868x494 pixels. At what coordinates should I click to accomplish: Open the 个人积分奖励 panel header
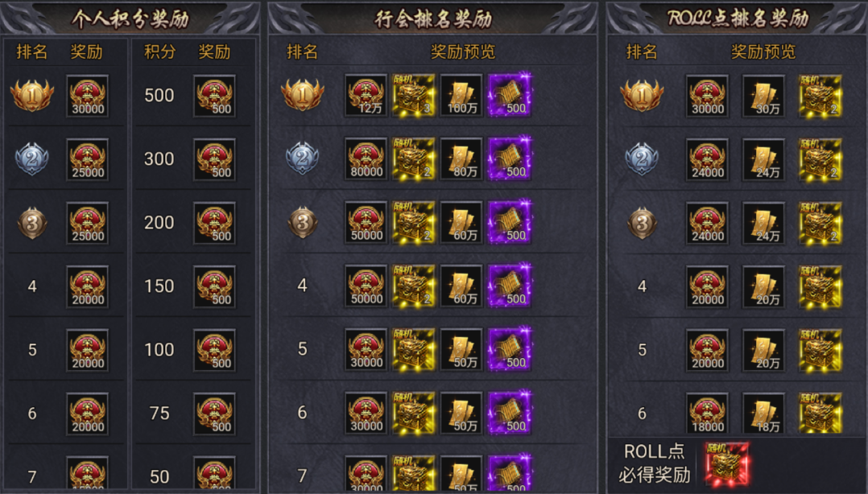[130, 19]
